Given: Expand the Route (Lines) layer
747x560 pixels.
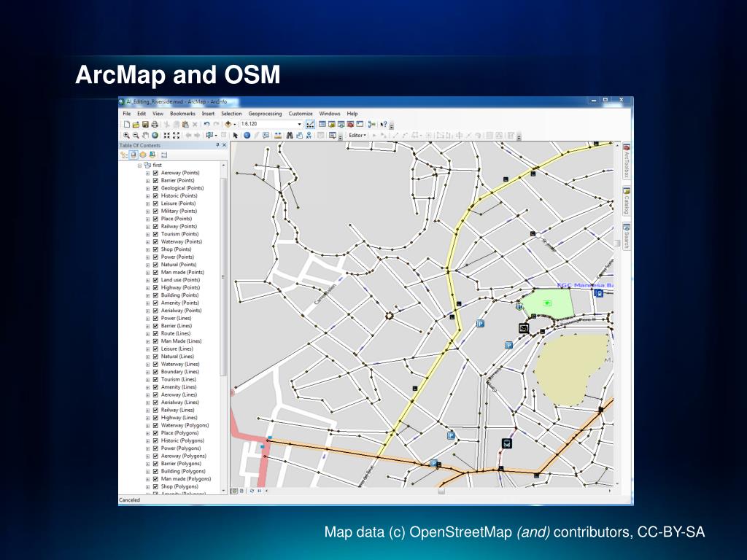Looking at the screenshot, I should pyautogui.click(x=147, y=333).
